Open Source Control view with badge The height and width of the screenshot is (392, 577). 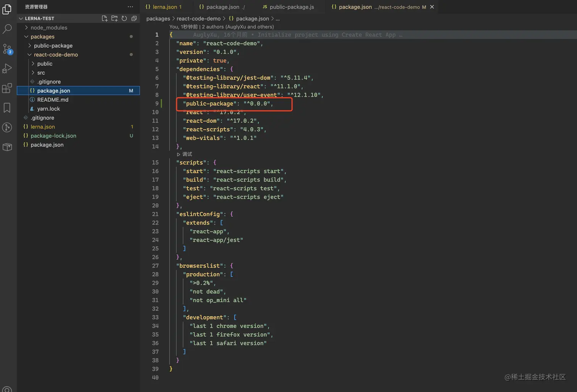pos(7,49)
